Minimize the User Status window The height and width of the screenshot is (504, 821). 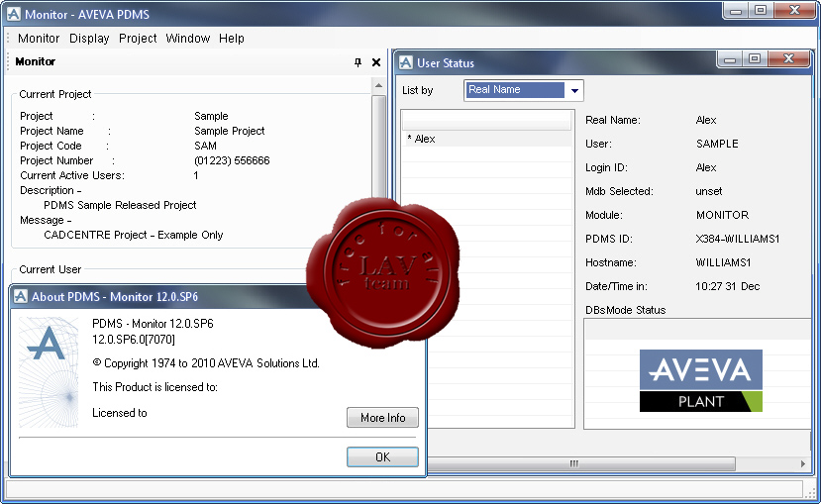(730, 59)
